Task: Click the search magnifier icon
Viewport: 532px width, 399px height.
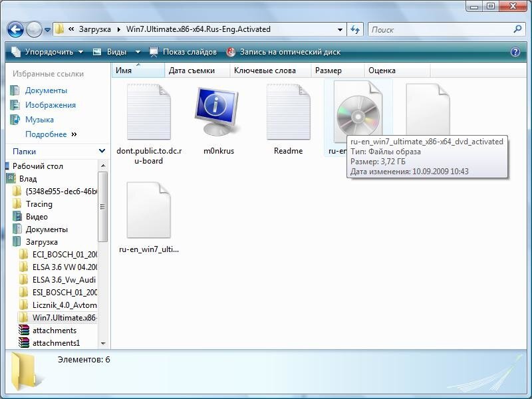Action: 517,29
